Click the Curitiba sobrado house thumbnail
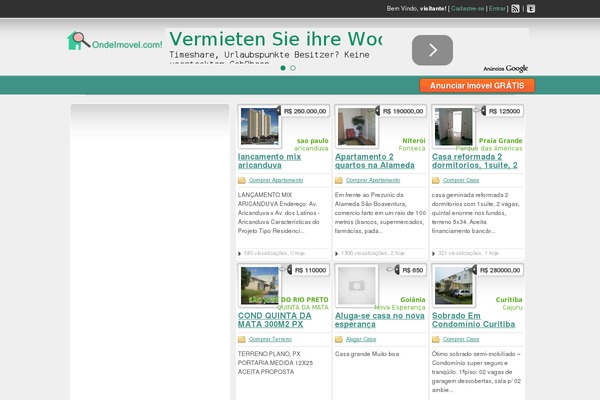This screenshot has width=600, height=400. (x=454, y=287)
